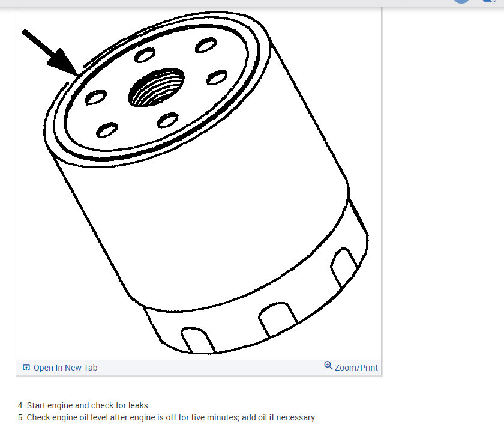Switch focus to the image toolbar strip
Screen dimensions: 504x445
click(x=198, y=367)
